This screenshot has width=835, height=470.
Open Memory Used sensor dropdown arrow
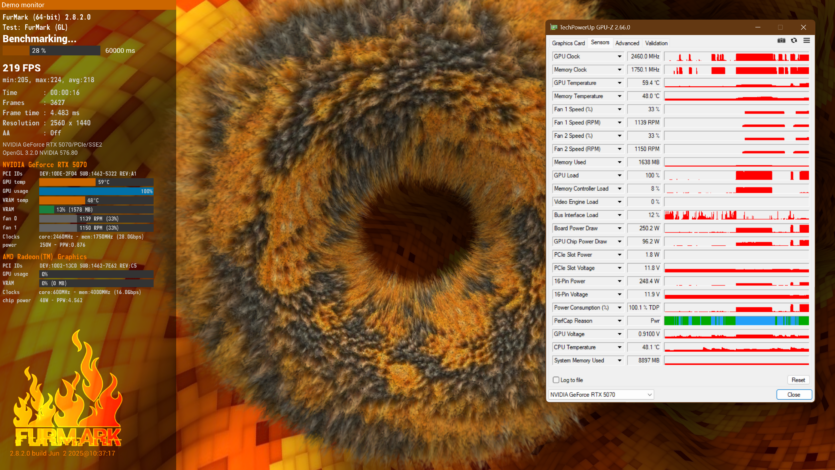[x=619, y=162]
